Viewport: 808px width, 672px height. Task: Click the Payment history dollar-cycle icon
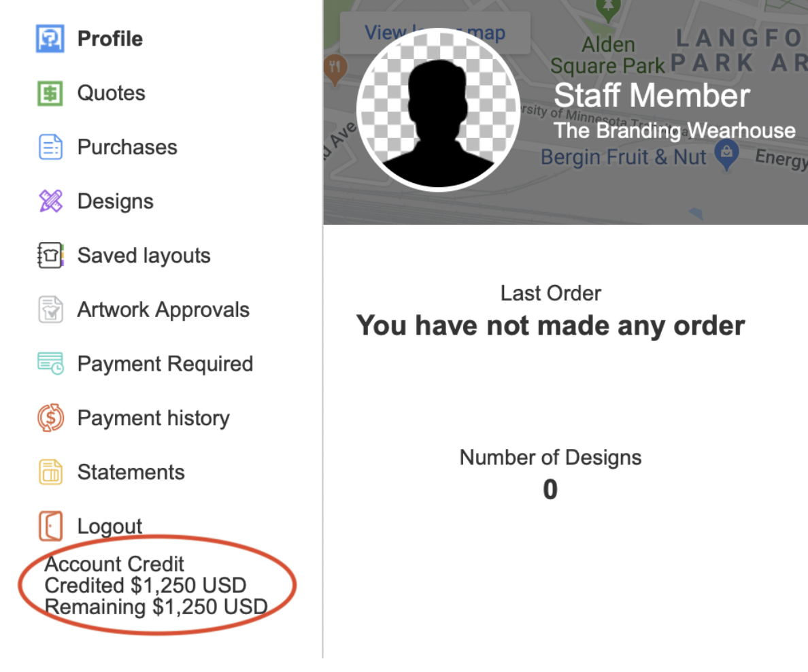[x=50, y=418]
